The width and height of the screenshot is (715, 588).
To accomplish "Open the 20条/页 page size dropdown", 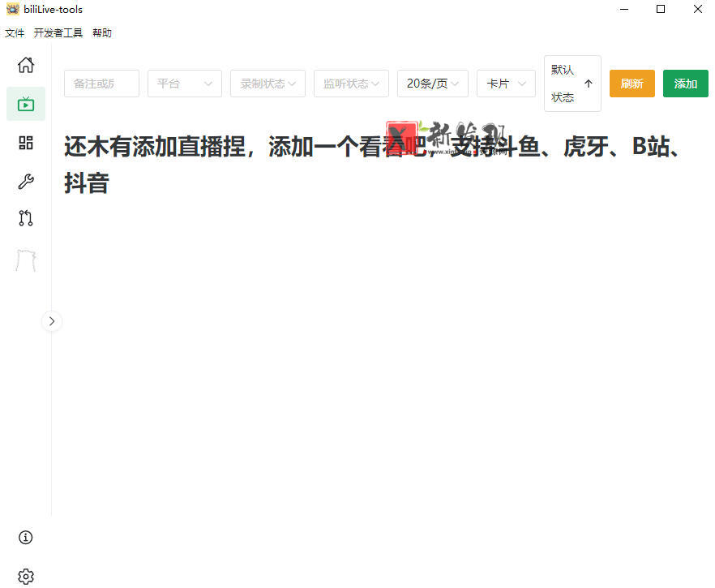I will click(x=433, y=84).
